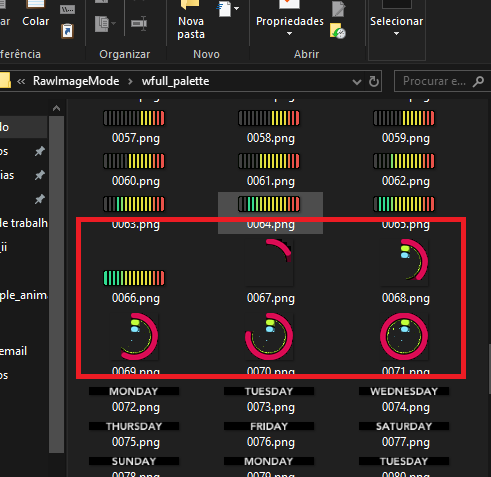This screenshot has width=491, height=477.
Task: Select the MONDAY image 0072.png
Action: click(134, 391)
